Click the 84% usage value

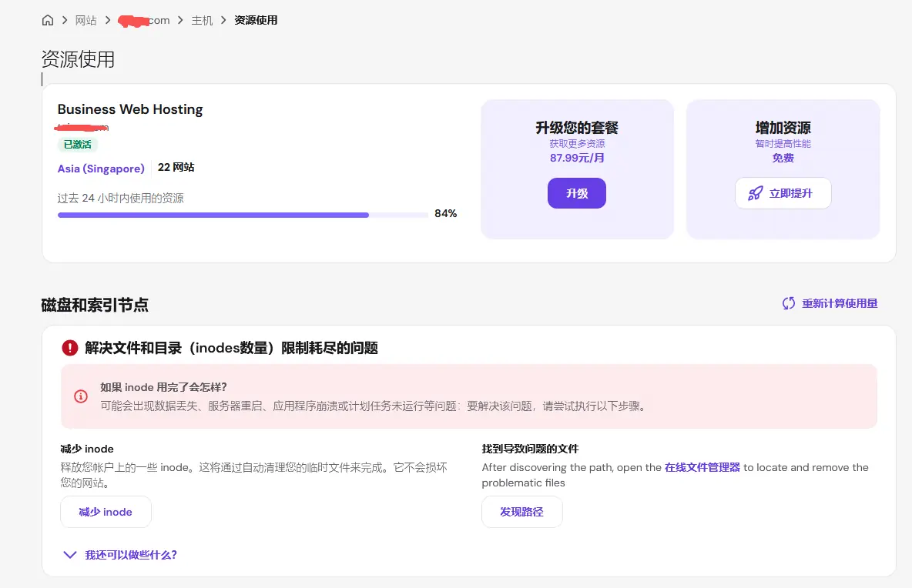click(445, 214)
